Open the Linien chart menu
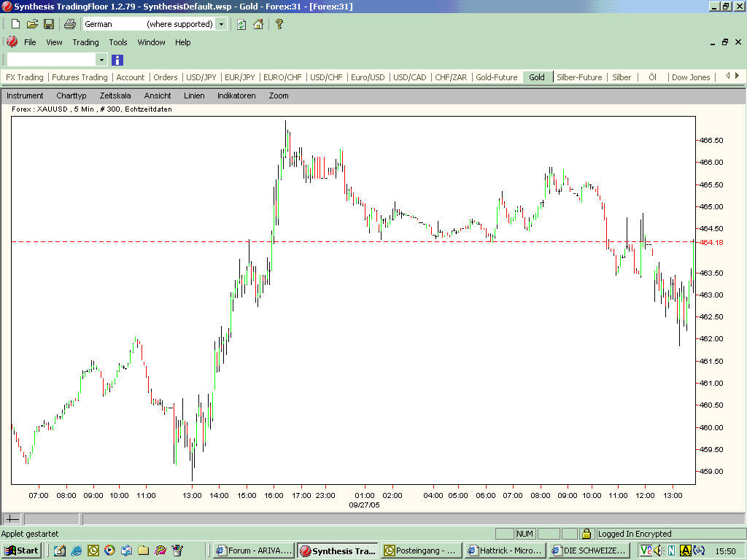The width and height of the screenshot is (747, 560). [194, 96]
